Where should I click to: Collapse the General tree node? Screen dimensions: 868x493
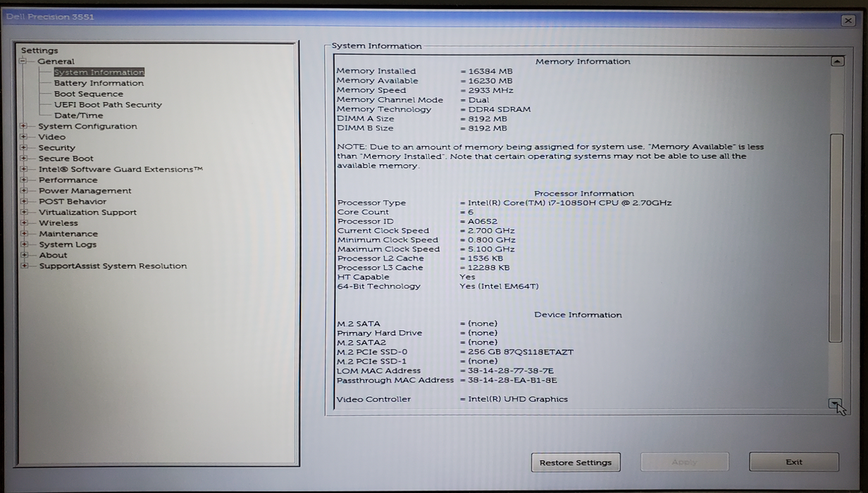tap(23, 61)
